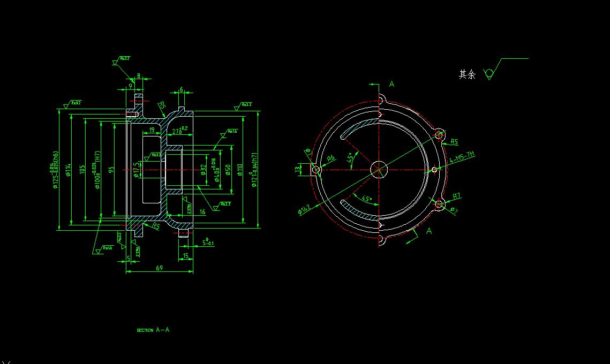The width and height of the screenshot is (610, 364).
Task: Select the 105 vertical dimension
Action: tap(82, 170)
